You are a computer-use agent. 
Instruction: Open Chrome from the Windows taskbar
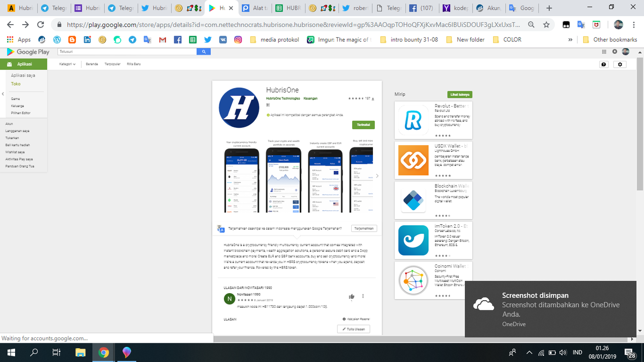click(104, 352)
